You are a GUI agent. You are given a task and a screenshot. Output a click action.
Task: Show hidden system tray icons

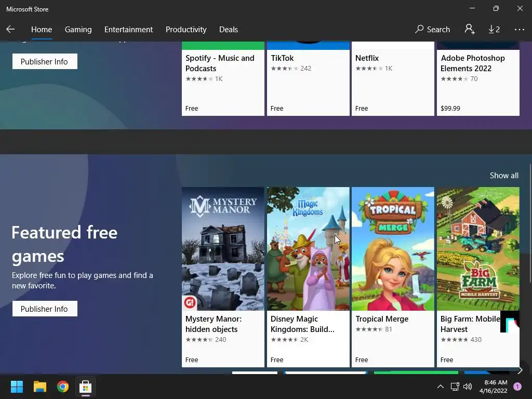[441, 387]
